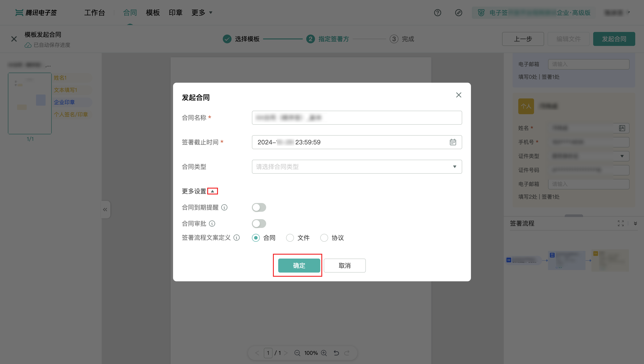Click the zoom out magnifier icon
The image size is (644, 364).
(297, 353)
